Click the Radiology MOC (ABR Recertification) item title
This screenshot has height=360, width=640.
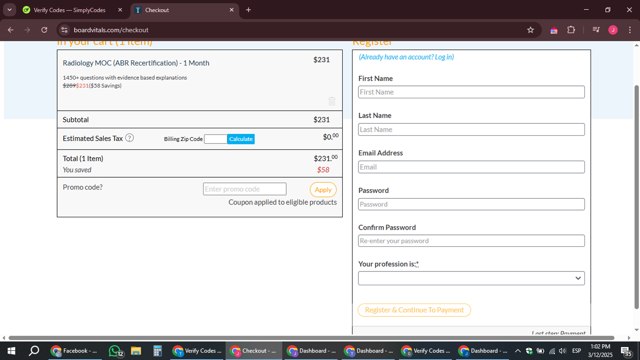[136, 63]
